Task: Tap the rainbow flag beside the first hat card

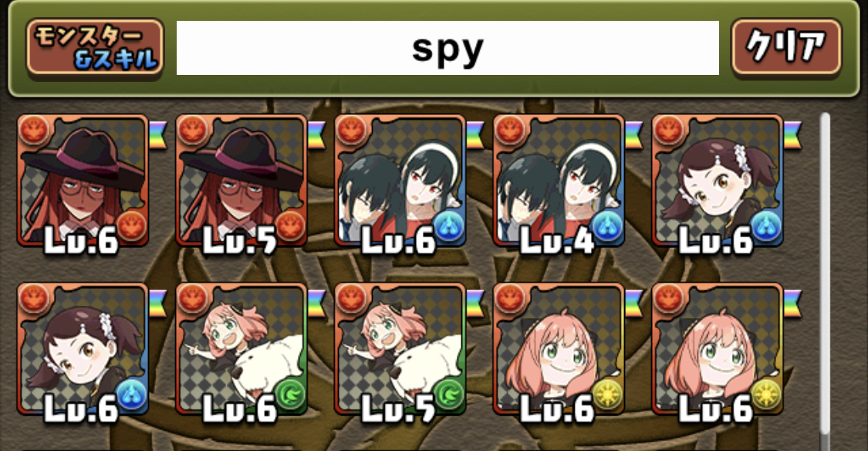Action: click(x=158, y=136)
